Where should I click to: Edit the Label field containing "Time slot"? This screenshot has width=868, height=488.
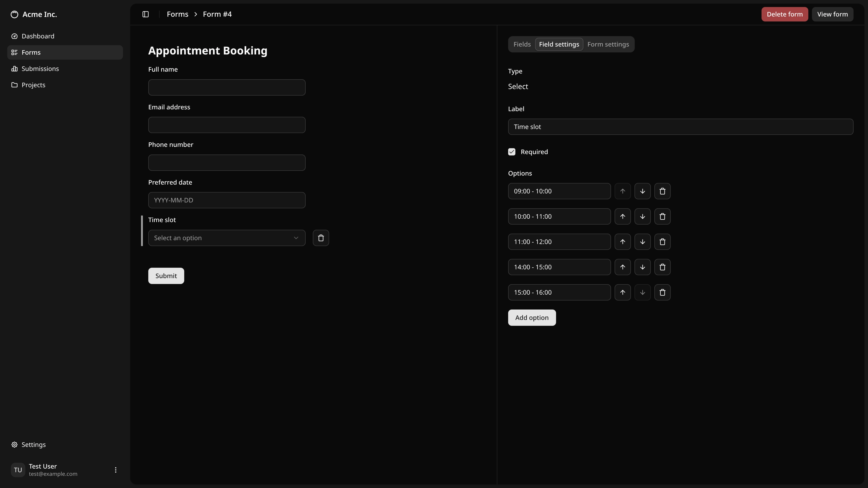point(680,127)
